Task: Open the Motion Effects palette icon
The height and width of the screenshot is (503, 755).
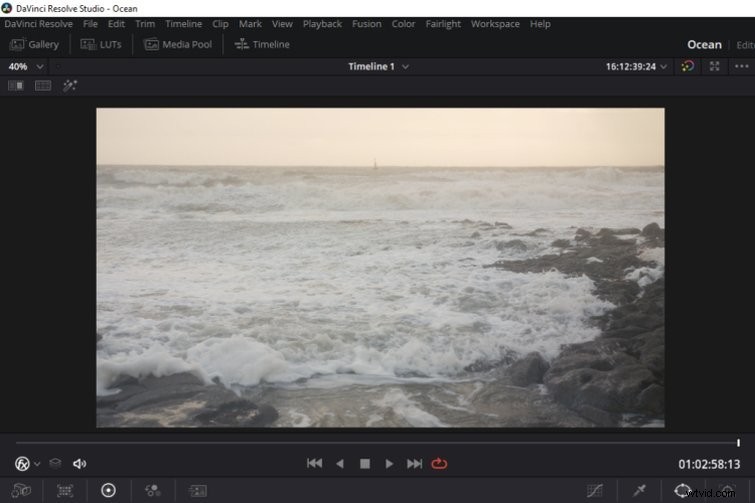Action: (197, 490)
